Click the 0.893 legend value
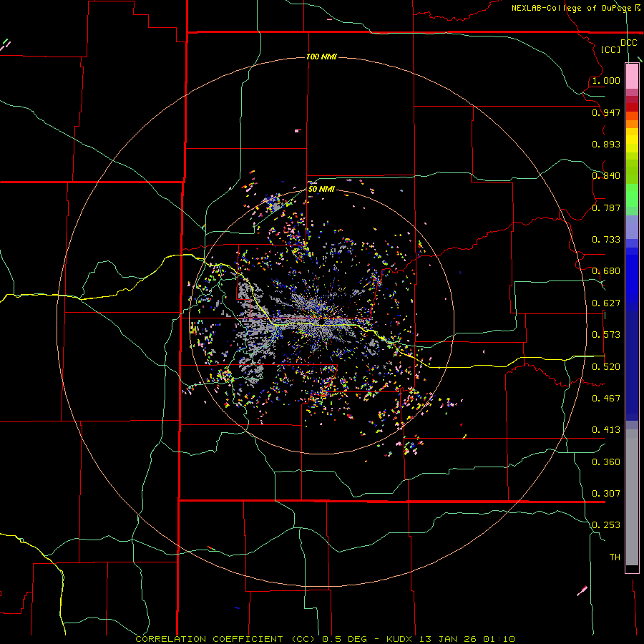This screenshot has width=644, height=644. click(606, 144)
